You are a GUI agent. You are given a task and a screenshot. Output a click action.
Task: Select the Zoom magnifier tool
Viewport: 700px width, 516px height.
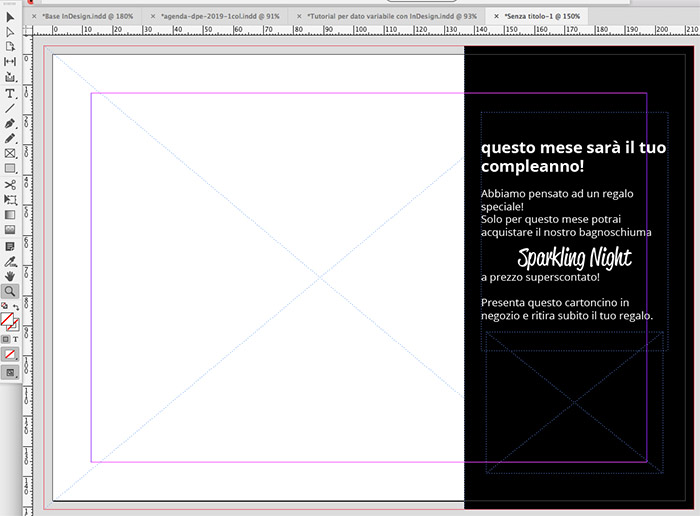(10, 291)
